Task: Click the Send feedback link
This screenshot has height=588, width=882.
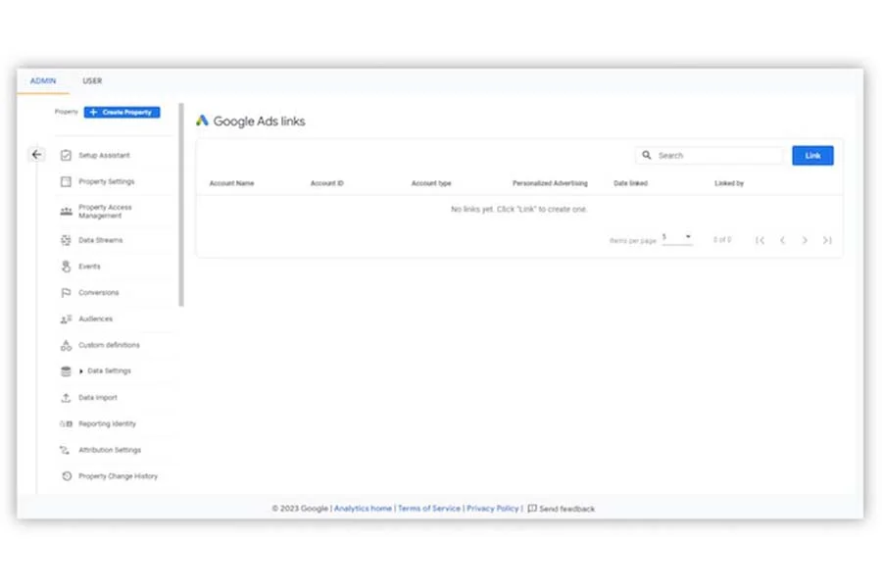Action: click(x=566, y=510)
